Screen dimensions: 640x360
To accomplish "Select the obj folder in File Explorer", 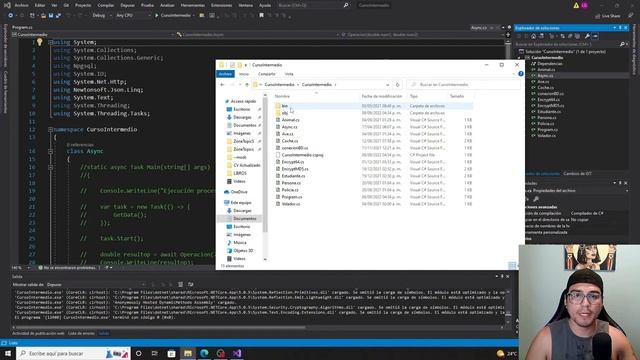I will click(284, 113).
